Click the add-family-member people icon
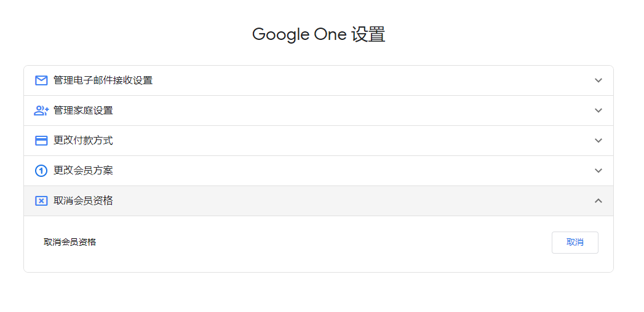The width and height of the screenshot is (644, 312). pos(41,111)
